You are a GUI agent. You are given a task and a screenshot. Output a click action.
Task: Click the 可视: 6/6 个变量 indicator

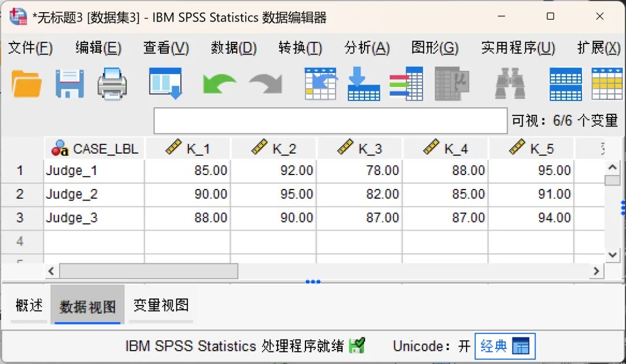point(565,121)
